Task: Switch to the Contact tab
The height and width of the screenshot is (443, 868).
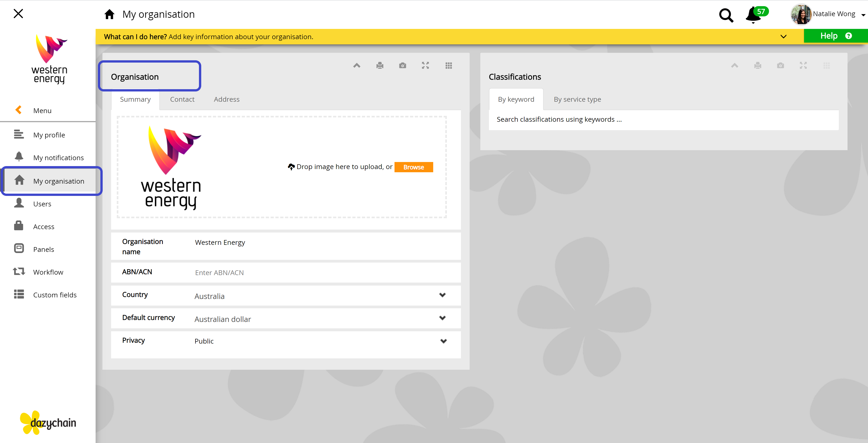Action: 182,99
